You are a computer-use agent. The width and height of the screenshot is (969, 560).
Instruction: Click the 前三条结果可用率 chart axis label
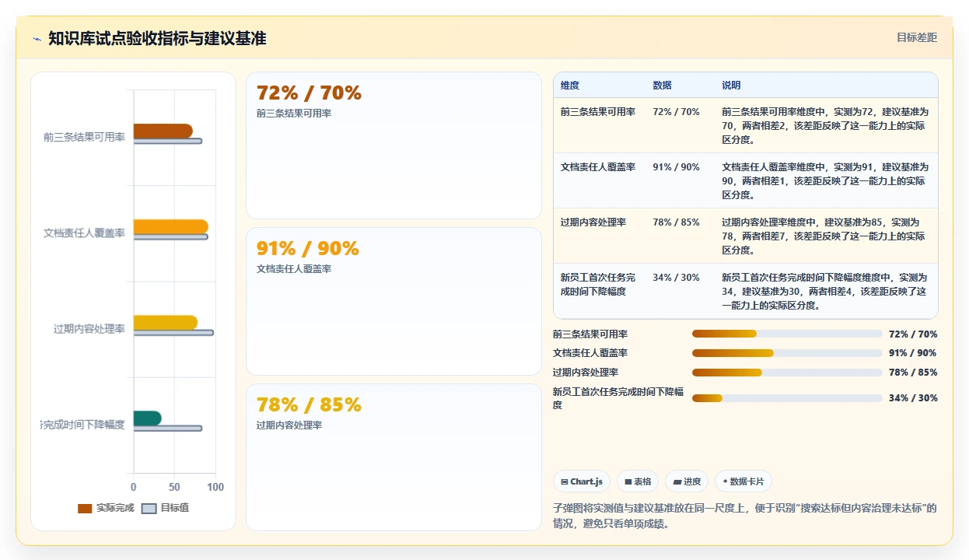(84, 137)
